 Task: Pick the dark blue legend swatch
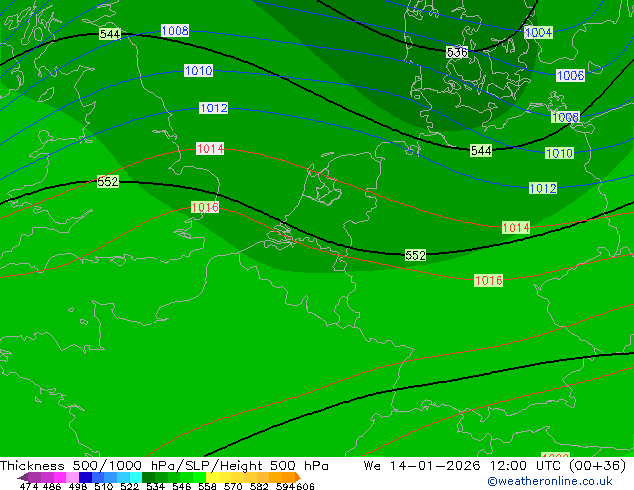tap(85, 477)
